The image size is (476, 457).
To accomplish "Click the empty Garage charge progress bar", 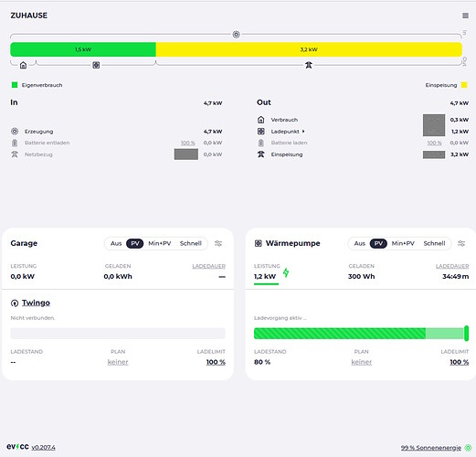I will point(118,334).
